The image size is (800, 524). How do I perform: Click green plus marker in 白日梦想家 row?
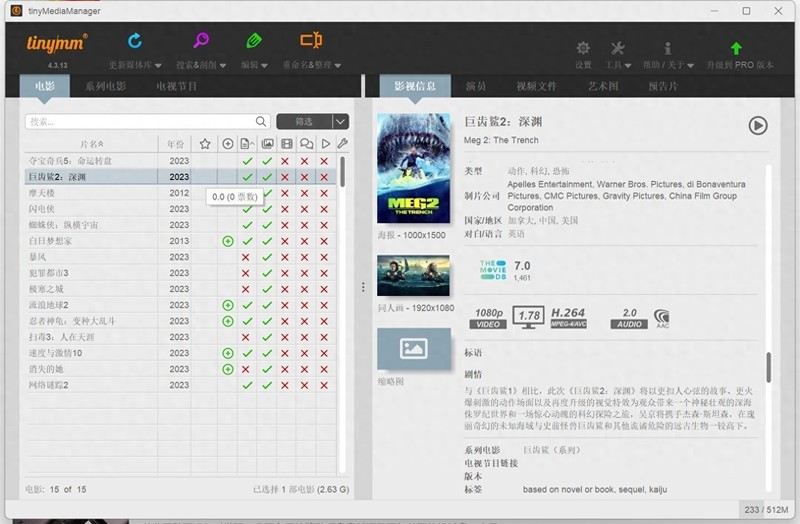coord(228,241)
